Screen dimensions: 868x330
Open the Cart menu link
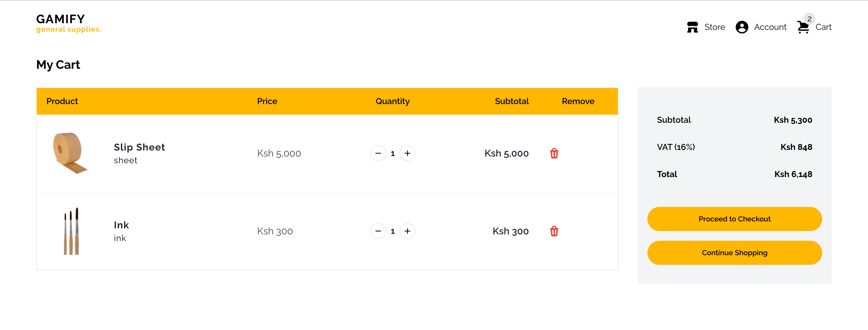pyautogui.click(x=823, y=27)
